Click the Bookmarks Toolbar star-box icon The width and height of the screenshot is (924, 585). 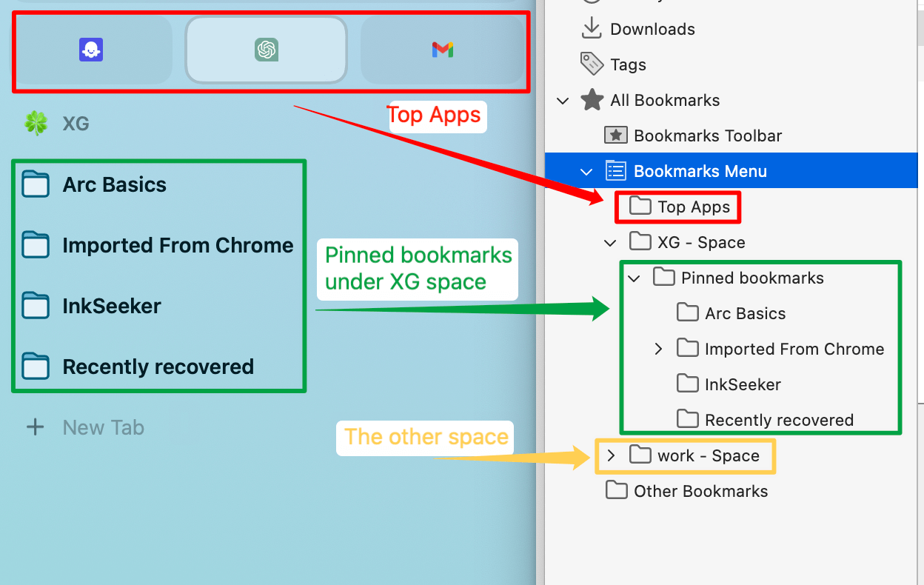click(616, 136)
